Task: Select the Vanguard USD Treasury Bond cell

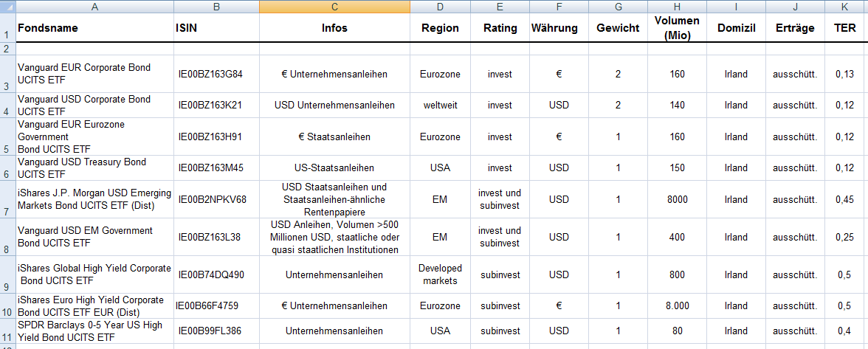Action: coord(94,167)
